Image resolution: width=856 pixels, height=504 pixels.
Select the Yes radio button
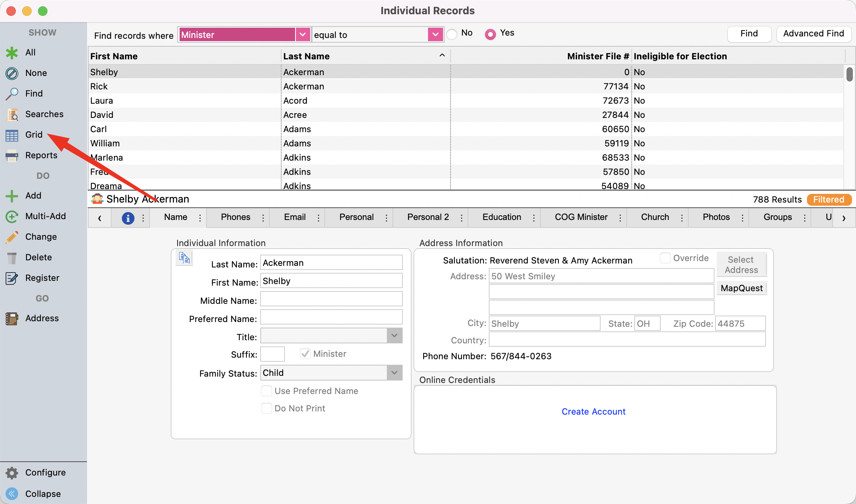tap(490, 34)
